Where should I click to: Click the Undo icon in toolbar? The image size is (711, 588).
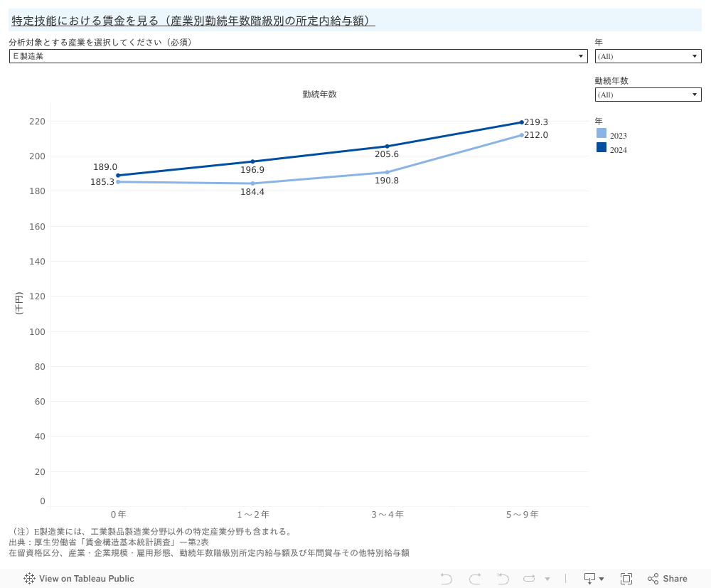(447, 578)
